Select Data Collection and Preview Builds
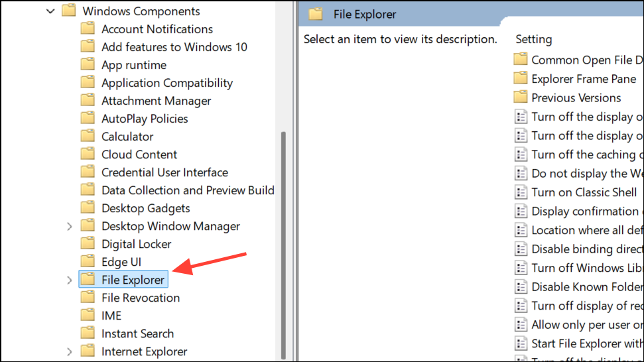644x362 pixels. [188, 190]
